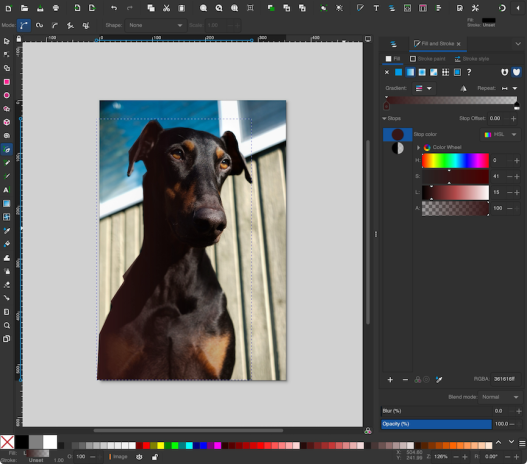The height and width of the screenshot is (464, 527).
Task: Open the XML editor icon
Action: click(x=407, y=8)
